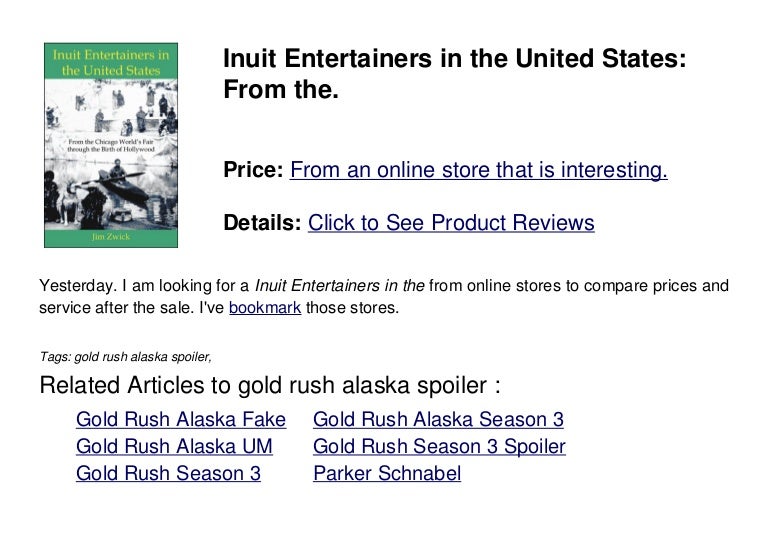Open the Gold Rush Alaska Fake article
Viewport: 768px width, 544px height.
click(x=181, y=419)
